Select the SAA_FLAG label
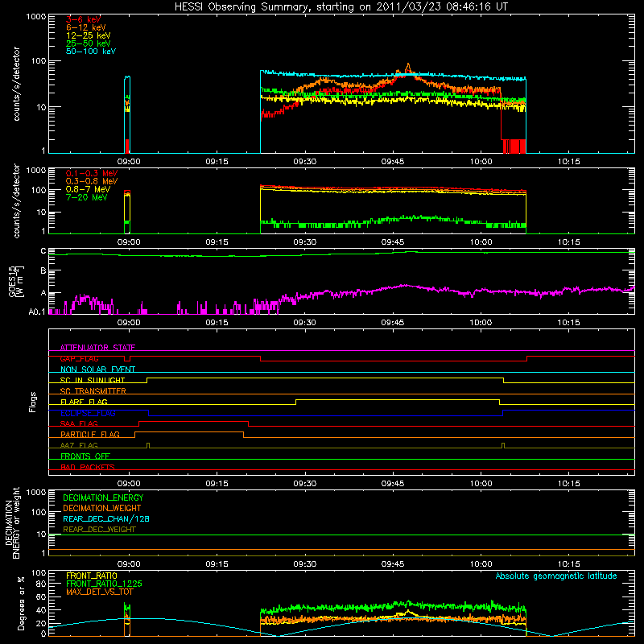This screenshot has width=644, height=644. 79,423
